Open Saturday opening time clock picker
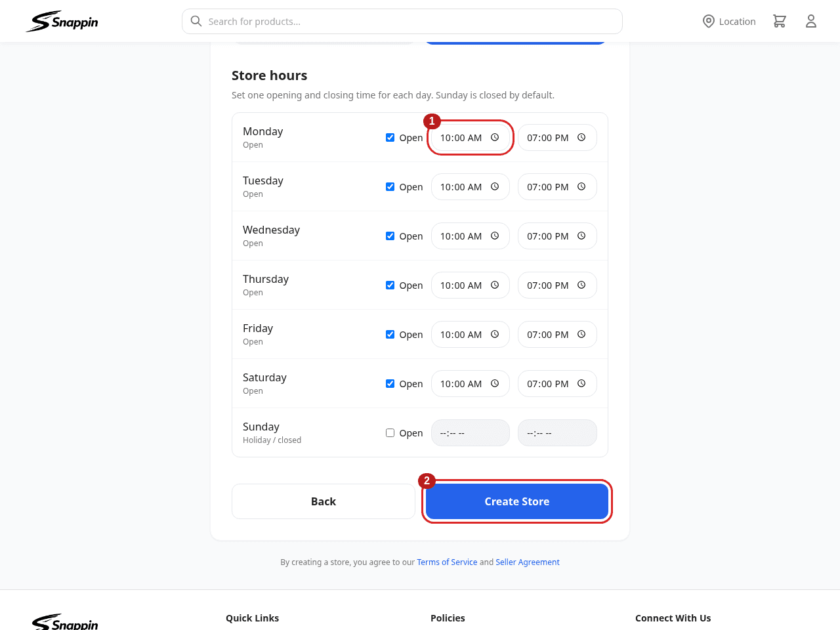 [x=495, y=383]
